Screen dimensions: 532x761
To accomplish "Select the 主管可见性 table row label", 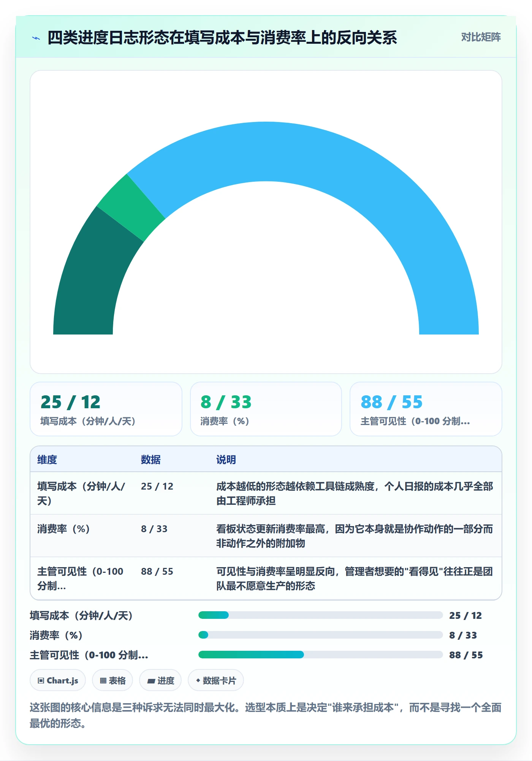I will coord(80,579).
